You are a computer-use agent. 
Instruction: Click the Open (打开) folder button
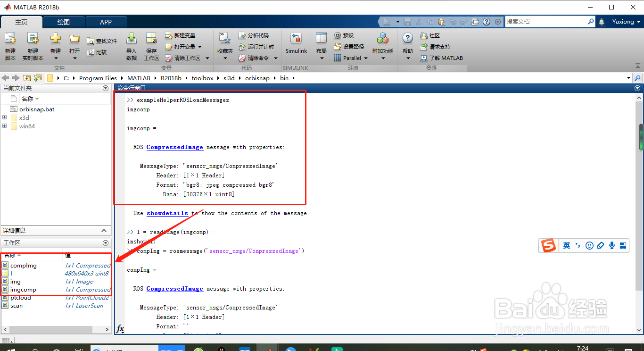(x=74, y=46)
